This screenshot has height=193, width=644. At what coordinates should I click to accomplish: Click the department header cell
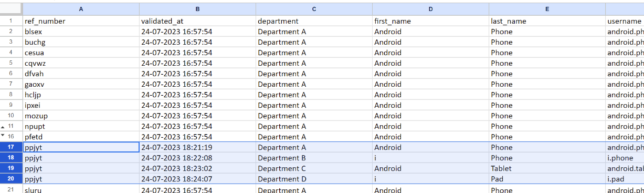tap(314, 21)
